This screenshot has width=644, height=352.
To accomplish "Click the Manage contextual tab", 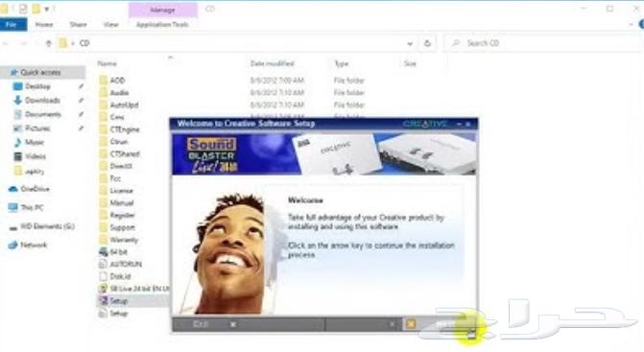I will [x=162, y=10].
